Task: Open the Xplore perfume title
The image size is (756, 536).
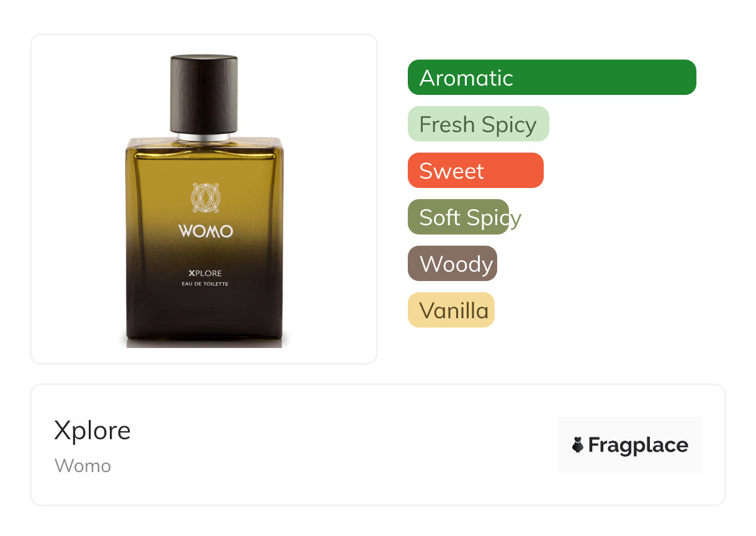Action: click(92, 431)
